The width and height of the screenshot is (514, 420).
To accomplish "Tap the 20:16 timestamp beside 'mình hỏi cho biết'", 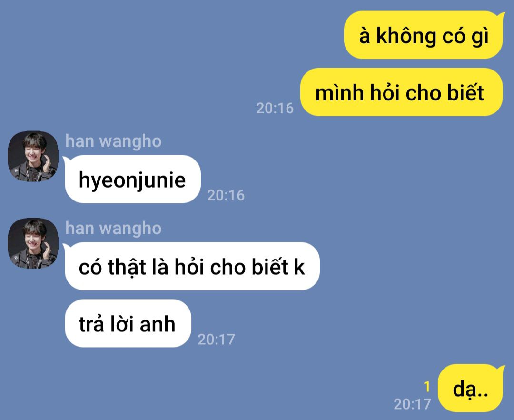I will point(275,109).
